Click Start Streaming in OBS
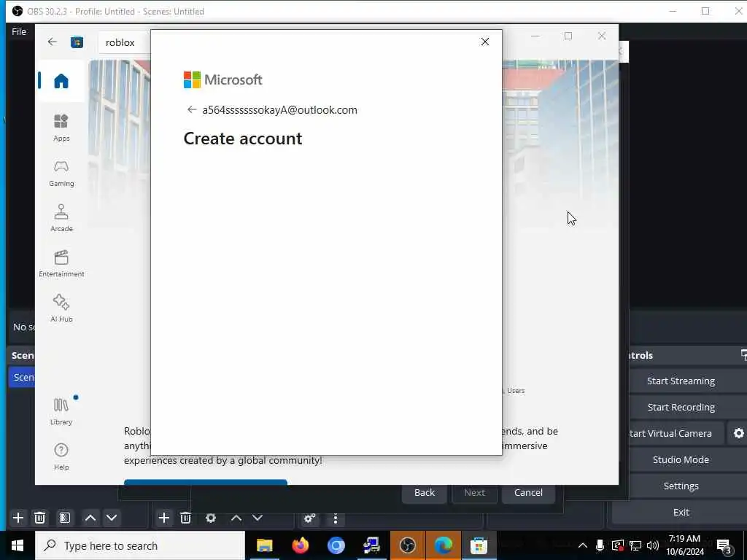 681,381
